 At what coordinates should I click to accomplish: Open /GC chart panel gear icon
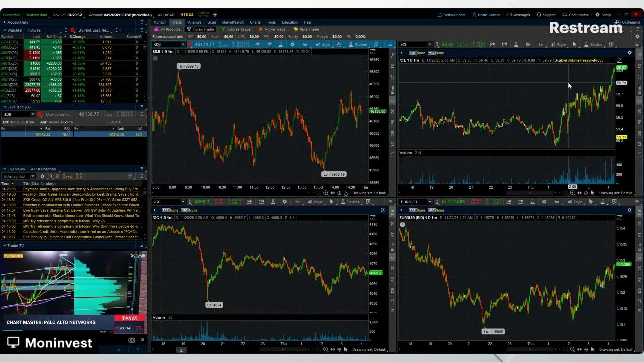click(383, 210)
